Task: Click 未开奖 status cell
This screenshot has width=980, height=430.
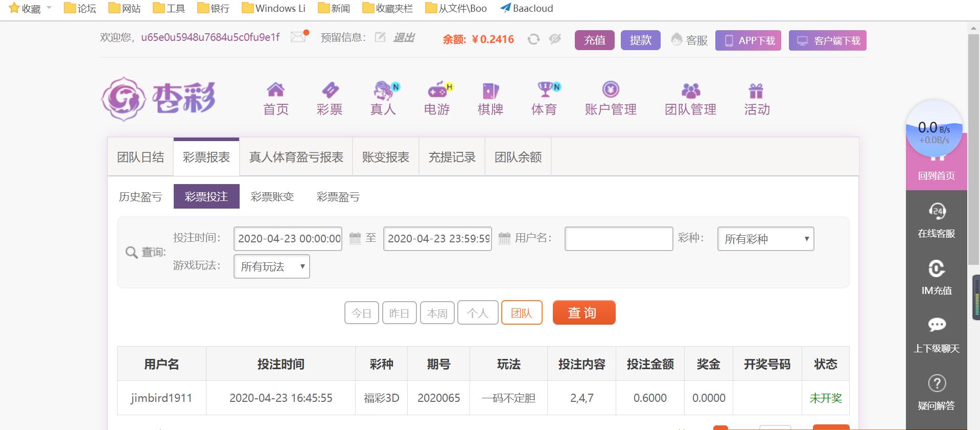Action: (826, 398)
